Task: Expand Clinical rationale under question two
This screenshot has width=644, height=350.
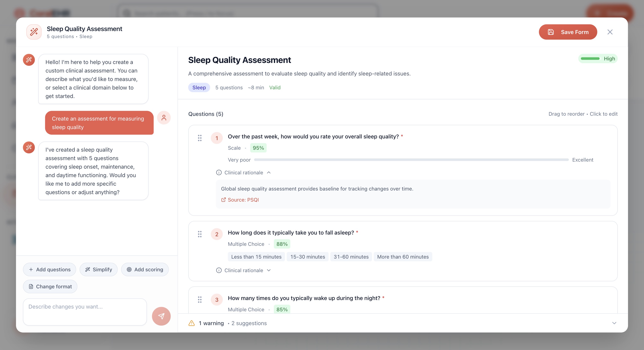Action: (269, 270)
